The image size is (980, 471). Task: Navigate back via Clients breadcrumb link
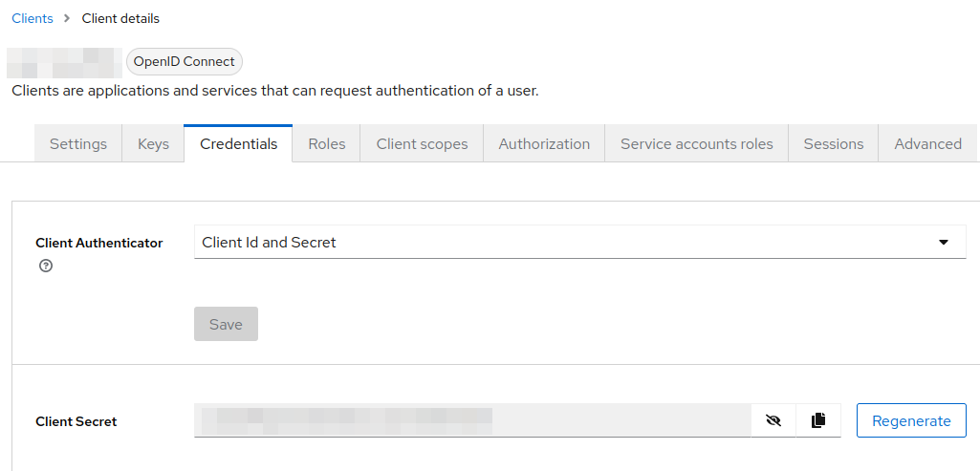pyautogui.click(x=33, y=19)
